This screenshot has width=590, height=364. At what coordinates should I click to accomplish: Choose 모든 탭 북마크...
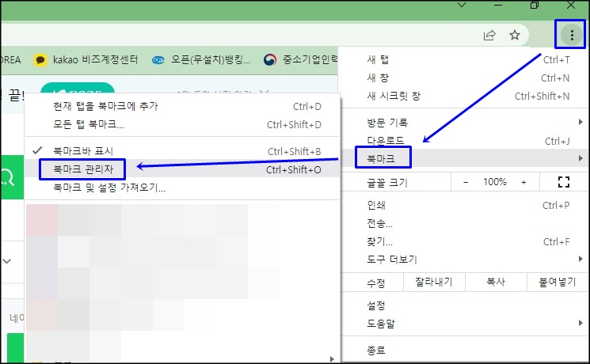[182, 124]
